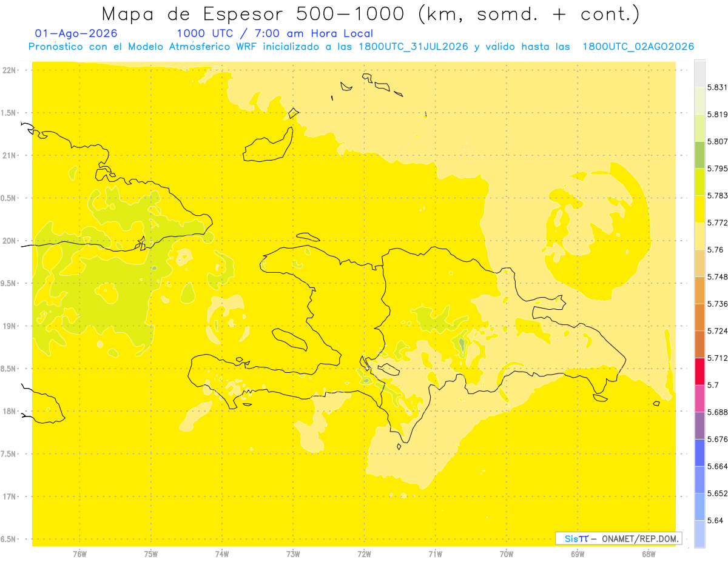
Task: Click the colorbar value 5.736
Action: (x=718, y=304)
